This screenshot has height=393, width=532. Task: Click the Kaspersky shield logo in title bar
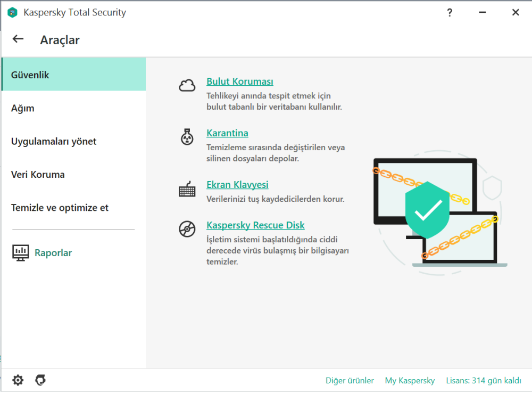(13, 13)
